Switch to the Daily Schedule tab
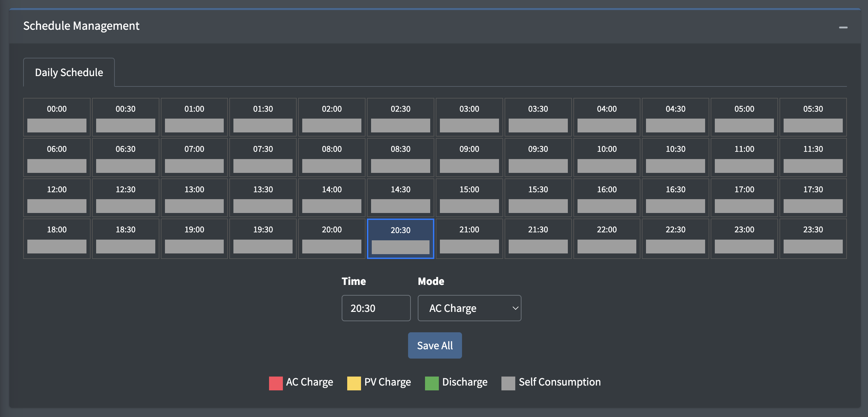This screenshot has height=417, width=868. click(69, 73)
